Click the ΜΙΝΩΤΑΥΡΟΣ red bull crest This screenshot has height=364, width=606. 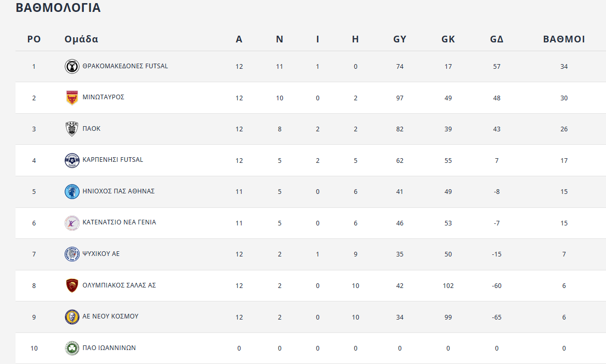pos(72,98)
